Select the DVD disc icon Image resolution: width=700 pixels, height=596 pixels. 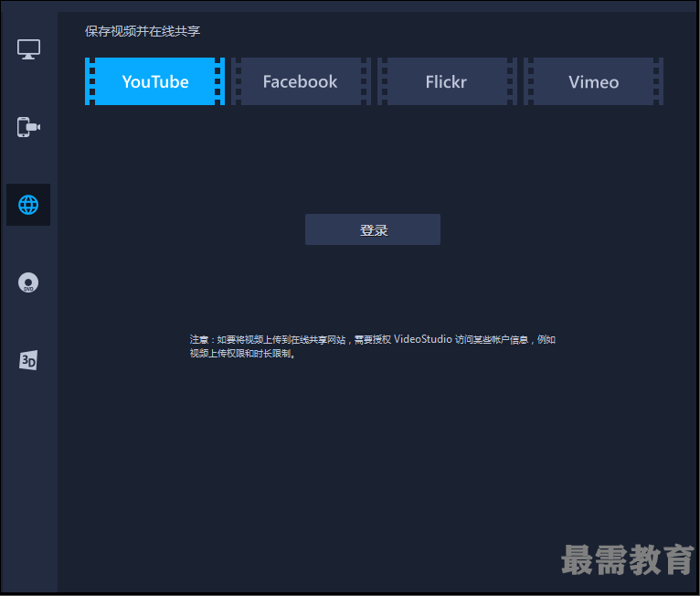pyautogui.click(x=28, y=282)
